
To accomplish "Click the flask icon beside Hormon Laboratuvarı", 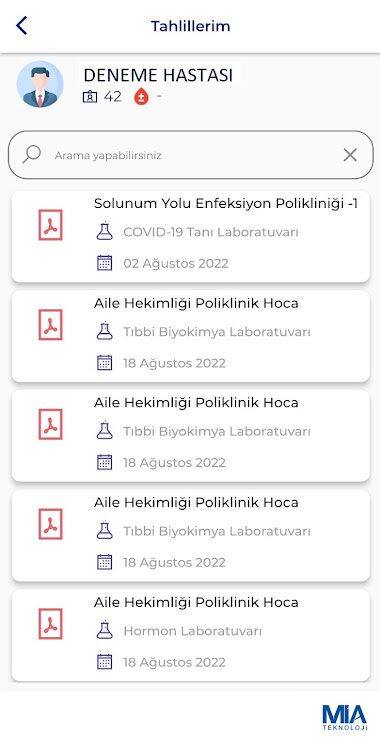I will (x=104, y=630).
